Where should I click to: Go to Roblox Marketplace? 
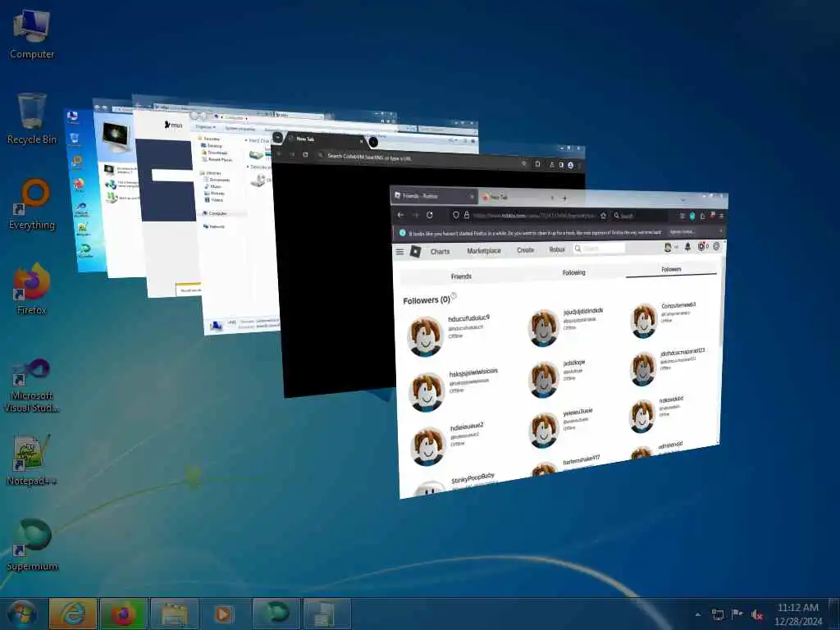[x=484, y=251]
